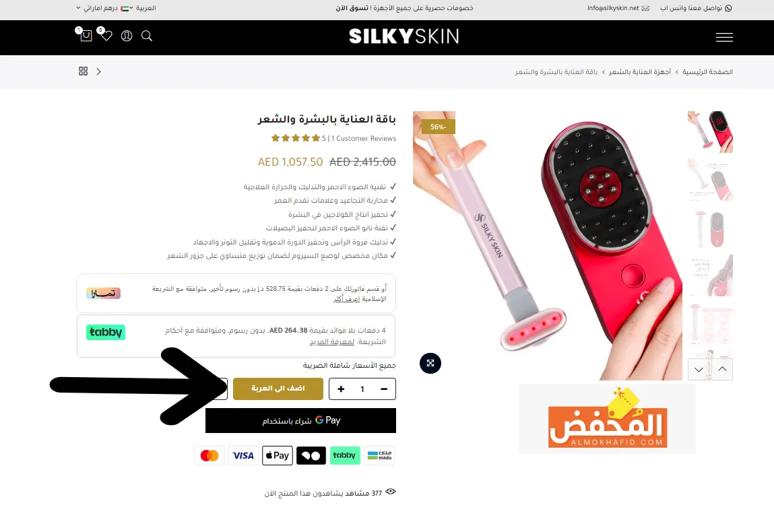Go to the next product arrow

99,71
